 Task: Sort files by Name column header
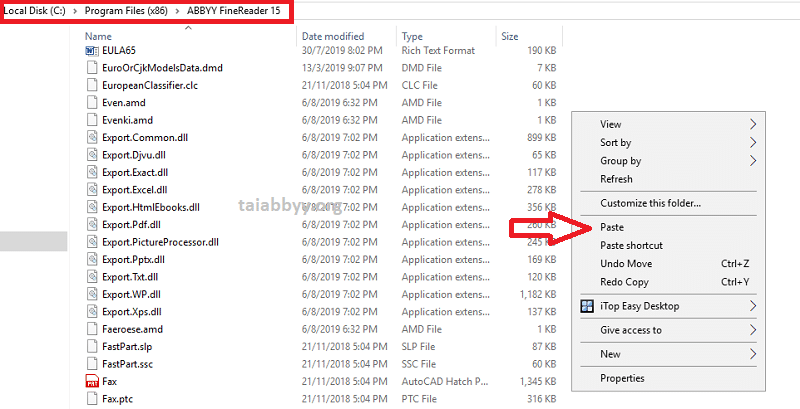click(x=98, y=36)
